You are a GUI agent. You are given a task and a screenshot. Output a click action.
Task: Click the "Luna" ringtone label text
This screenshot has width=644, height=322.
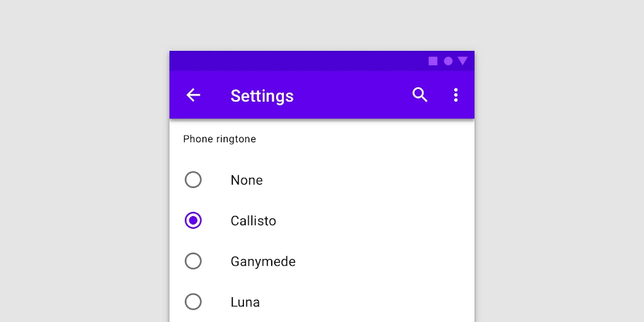pyautogui.click(x=245, y=302)
